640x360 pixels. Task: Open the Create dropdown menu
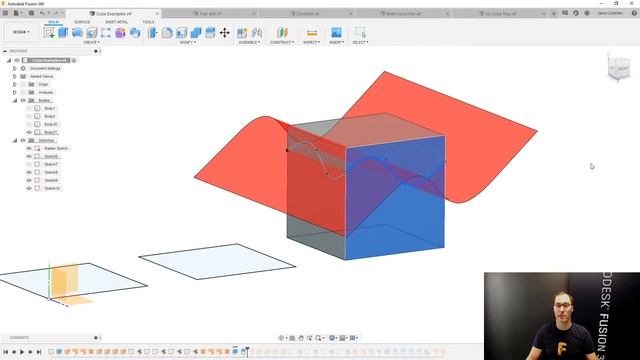point(91,42)
